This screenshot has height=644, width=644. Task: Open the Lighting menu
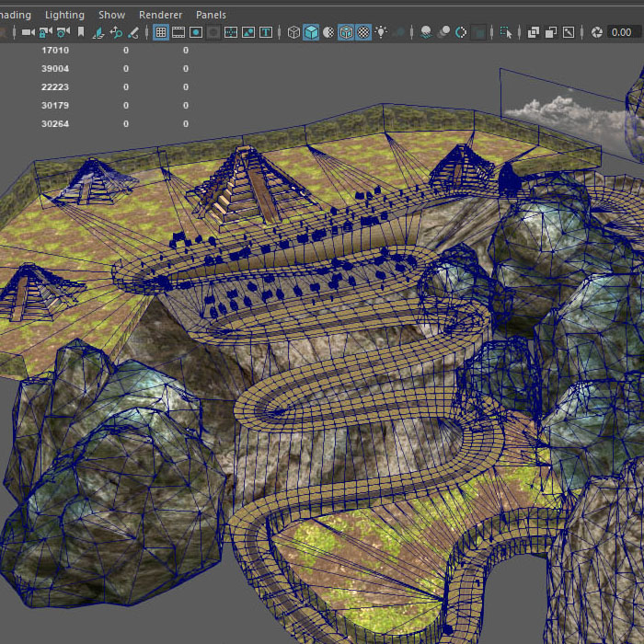tap(64, 15)
